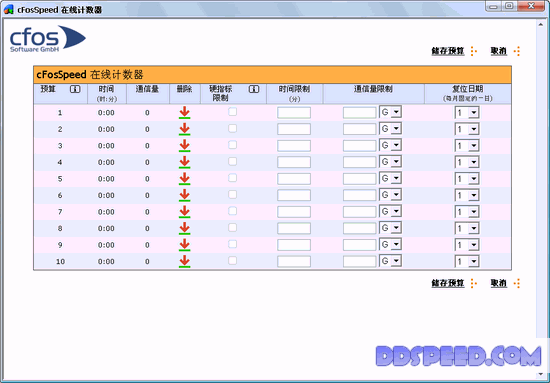Click the top 取消 cancel link
The image size is (550, 383).
click(x=499, y=51)
